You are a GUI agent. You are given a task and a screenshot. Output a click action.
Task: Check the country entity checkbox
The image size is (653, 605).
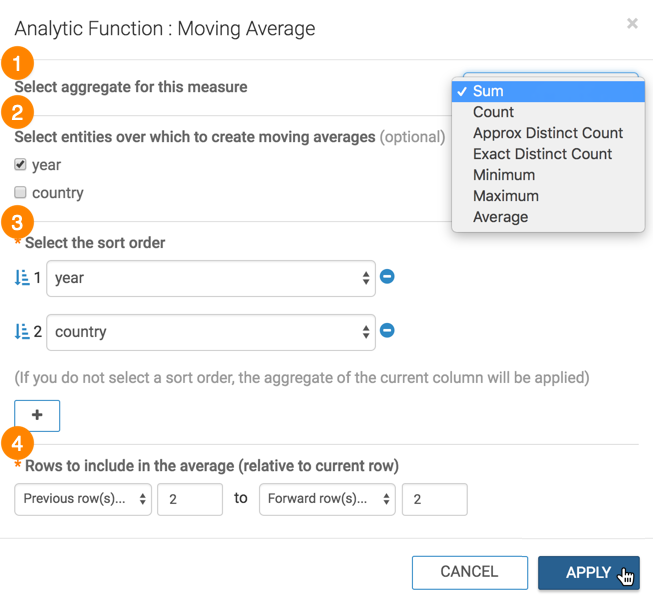pyautogui.click(x=21, y=192)
